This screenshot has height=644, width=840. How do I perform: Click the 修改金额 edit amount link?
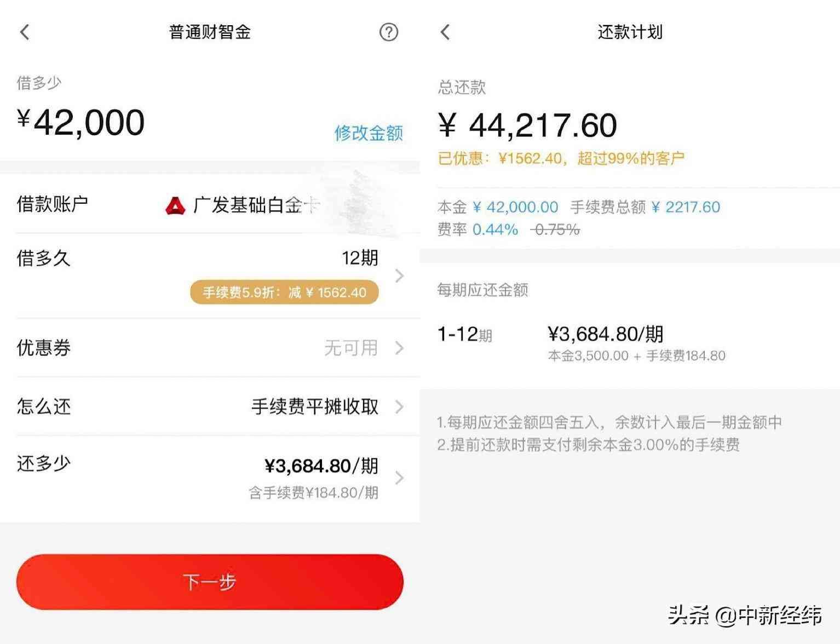pyautogui.click(x=369, y=133)
